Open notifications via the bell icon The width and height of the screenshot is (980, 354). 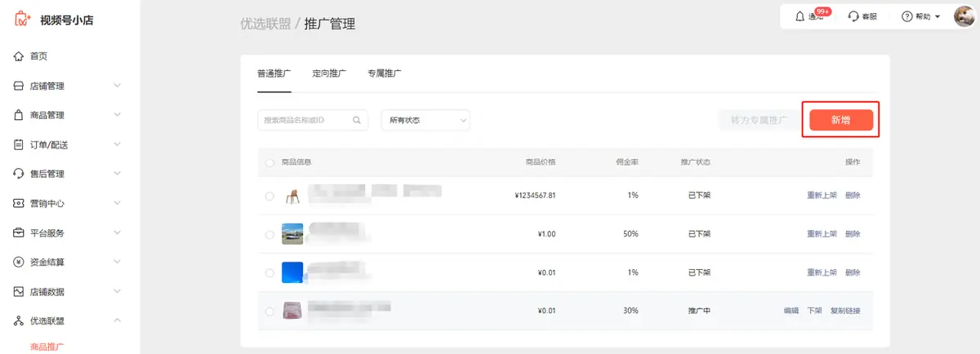point(800,16)
